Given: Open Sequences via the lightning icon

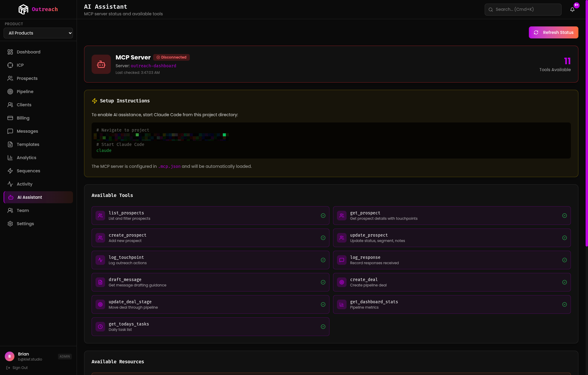Looking at the screenshot, I should pos(10,171).
